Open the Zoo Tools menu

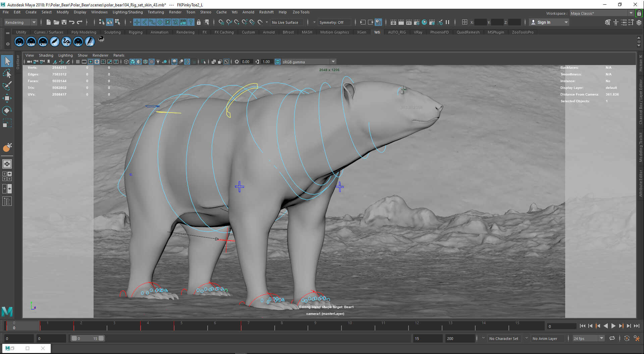301,12
